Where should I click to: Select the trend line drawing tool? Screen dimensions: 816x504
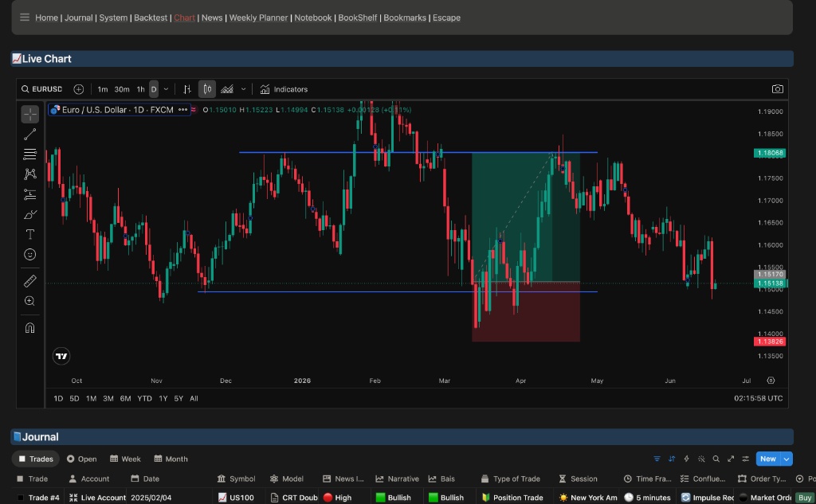pyautogui.click(x=30, y=135)
